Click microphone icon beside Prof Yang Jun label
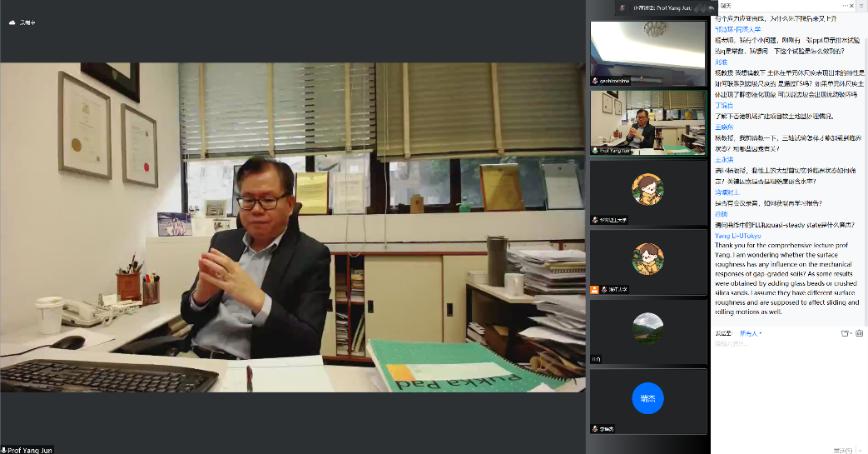The width and height of the screenshot is (868, 454). point(5,450)
